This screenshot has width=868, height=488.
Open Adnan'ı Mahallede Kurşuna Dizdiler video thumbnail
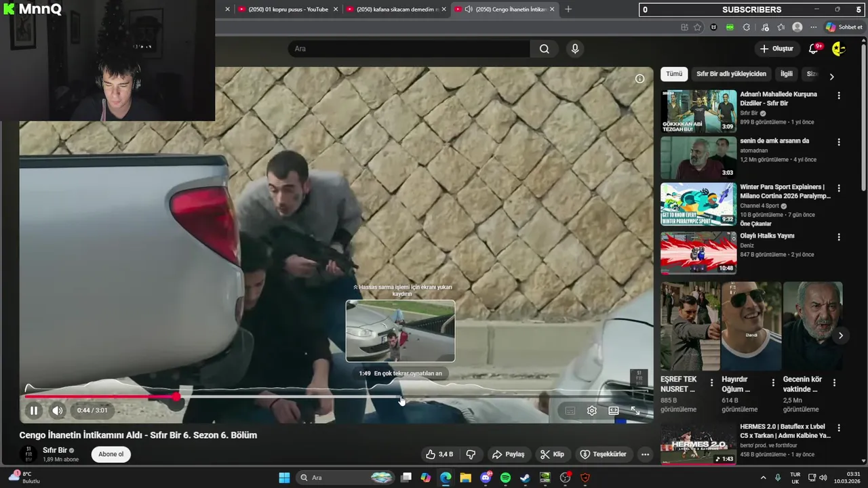(698, 111)
